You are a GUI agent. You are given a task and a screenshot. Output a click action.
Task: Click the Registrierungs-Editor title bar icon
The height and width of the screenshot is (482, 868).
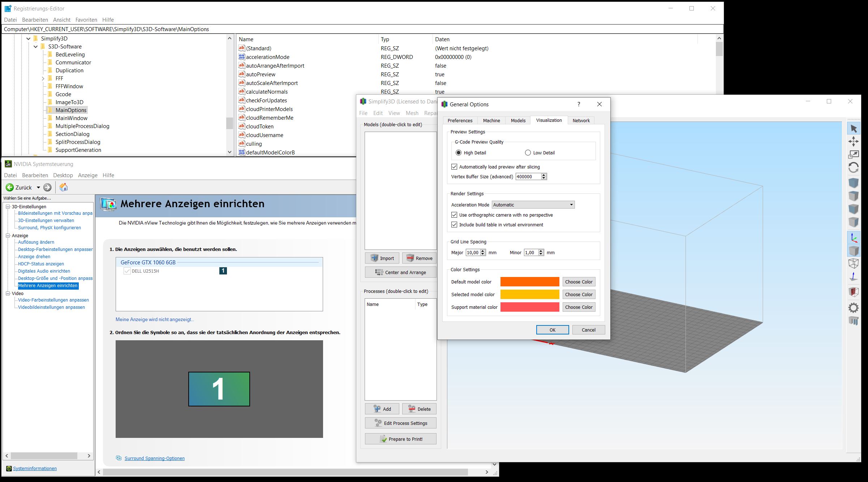point(8,8)
